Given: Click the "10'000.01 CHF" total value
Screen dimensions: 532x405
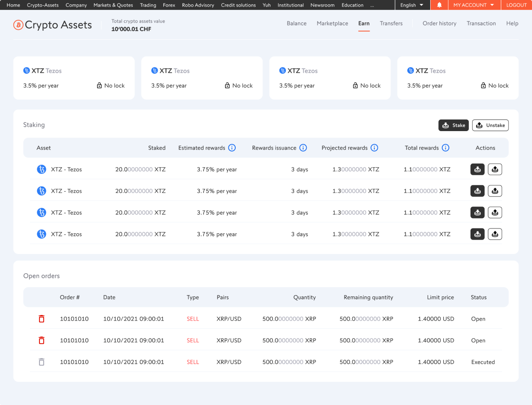Looking at the screenshot, I should 131,29.
